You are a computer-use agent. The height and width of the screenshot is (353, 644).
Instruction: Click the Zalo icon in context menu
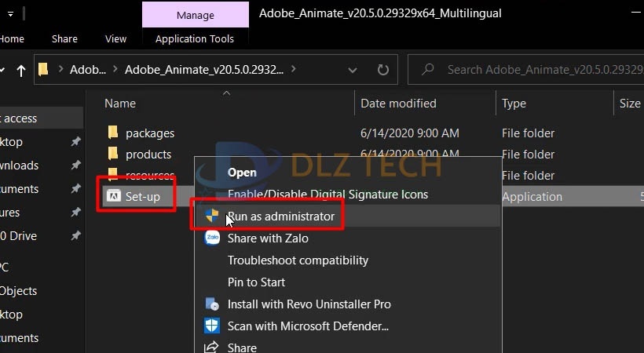tap(212, 237)
